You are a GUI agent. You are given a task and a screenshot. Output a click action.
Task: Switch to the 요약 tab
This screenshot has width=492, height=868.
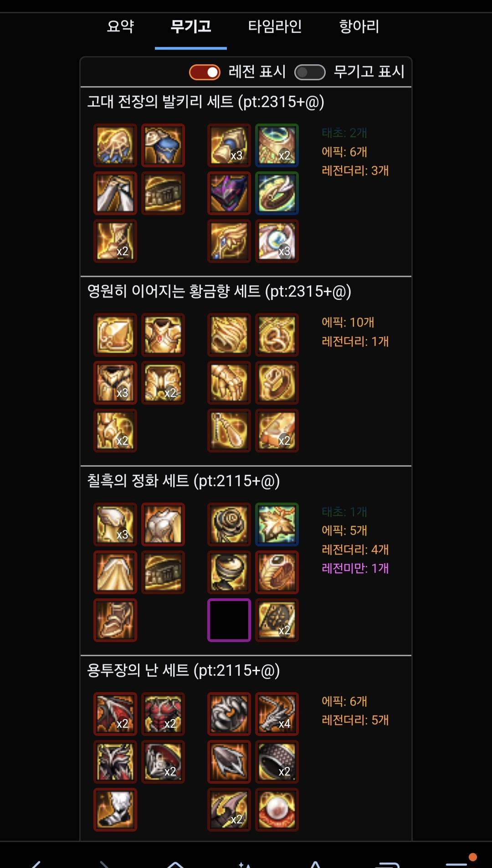(x=120, y=26)
